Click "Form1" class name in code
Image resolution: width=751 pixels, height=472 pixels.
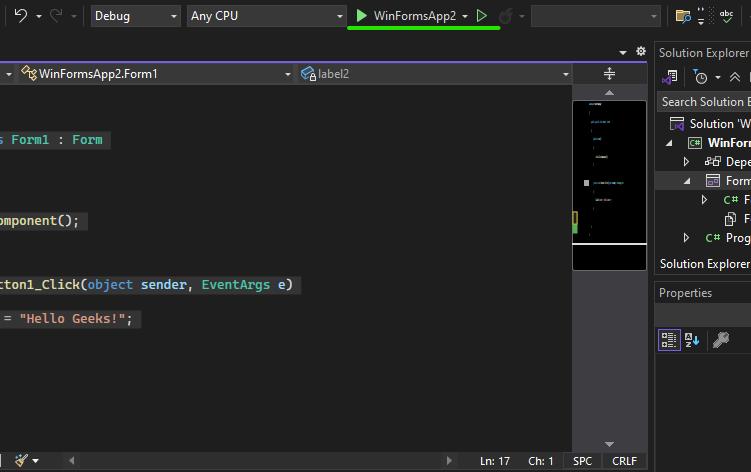coord(30,140)
